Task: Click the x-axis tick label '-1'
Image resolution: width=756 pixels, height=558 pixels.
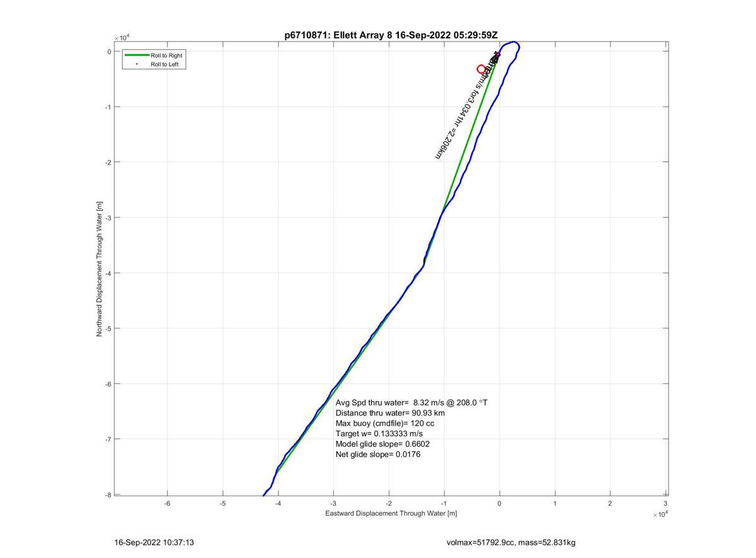Action: (x=444, y=503)
